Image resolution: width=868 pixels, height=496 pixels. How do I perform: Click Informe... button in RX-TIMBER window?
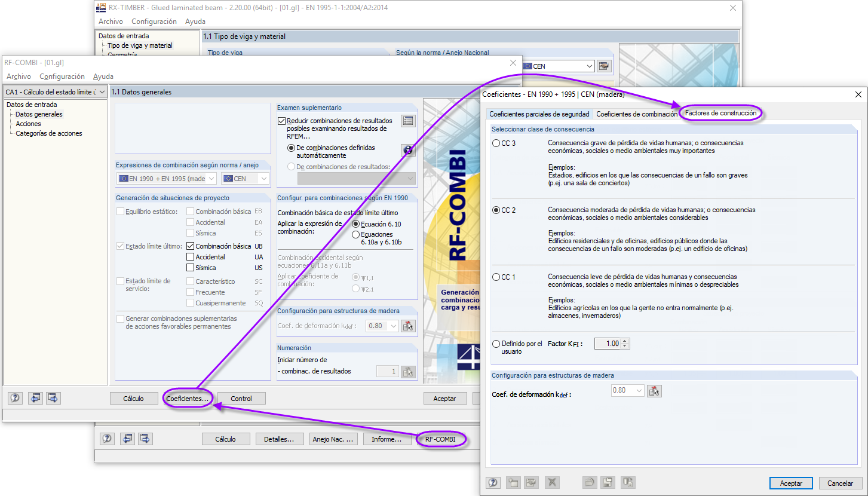coord(387,439)
